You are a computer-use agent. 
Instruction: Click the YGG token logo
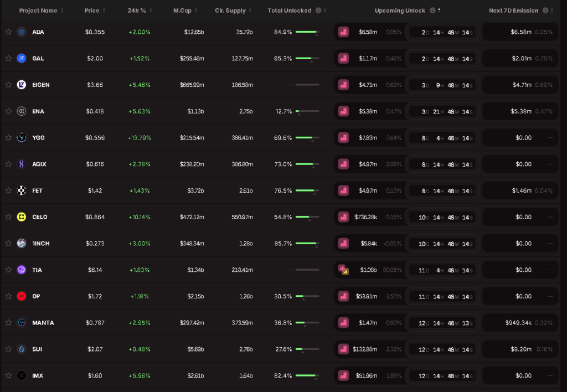coord(21,138)
